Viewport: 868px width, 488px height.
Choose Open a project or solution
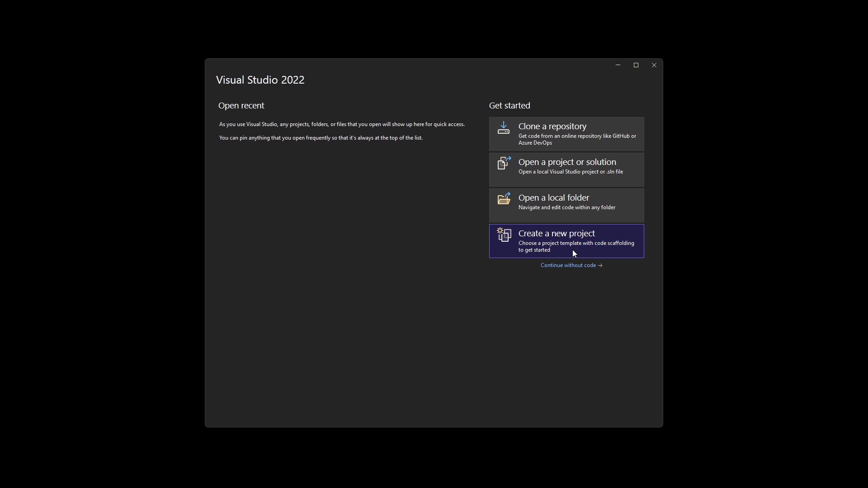567,162
